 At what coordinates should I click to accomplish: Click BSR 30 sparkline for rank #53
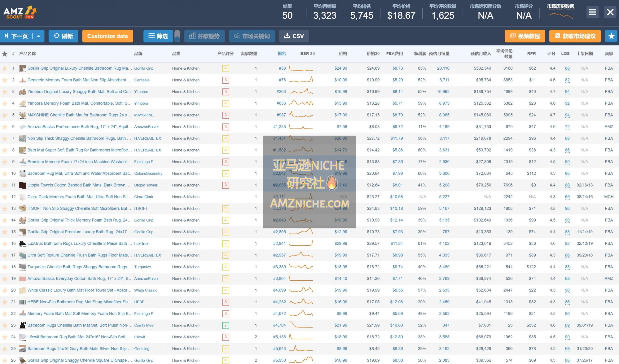click(301, 68)
